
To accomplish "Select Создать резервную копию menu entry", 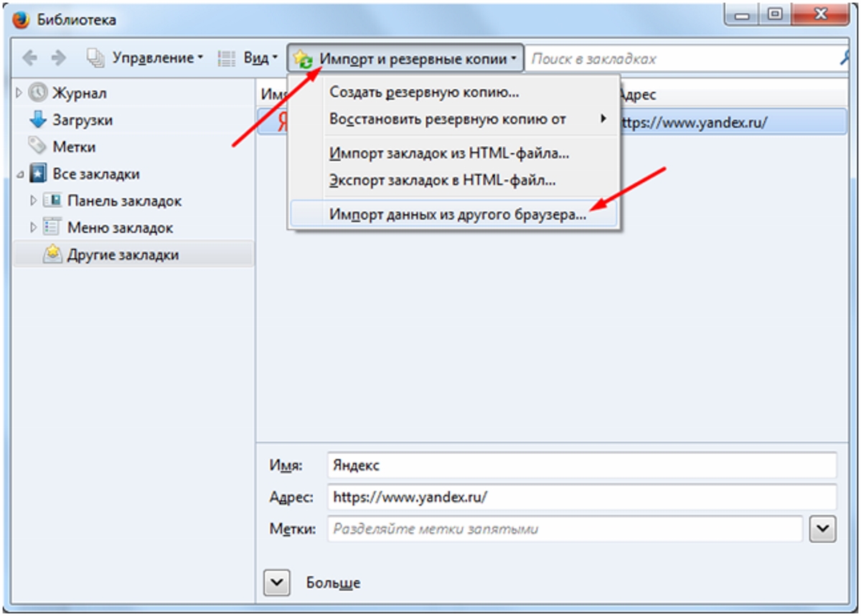I will (424, 93).
